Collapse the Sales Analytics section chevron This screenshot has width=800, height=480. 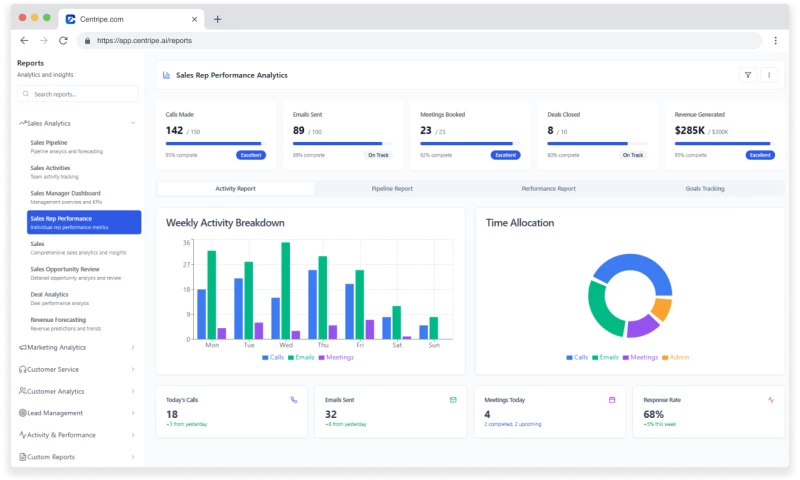click(133, 123)
